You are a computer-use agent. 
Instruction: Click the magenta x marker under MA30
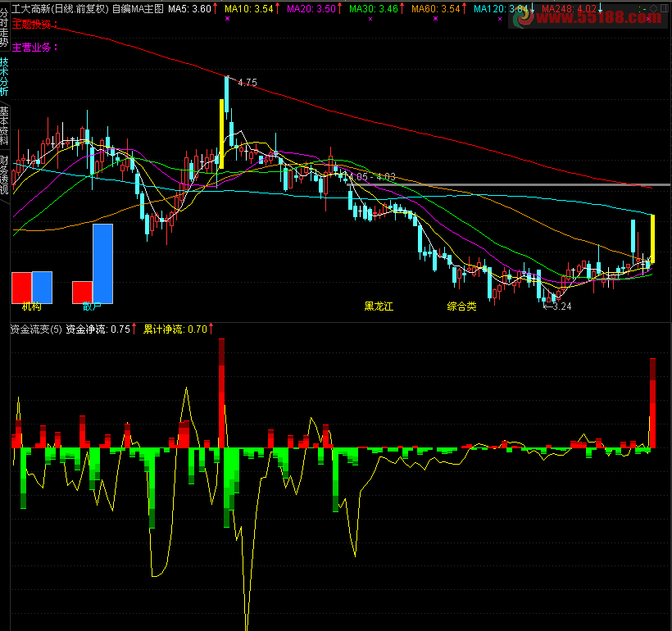click(x=370, y=18)
